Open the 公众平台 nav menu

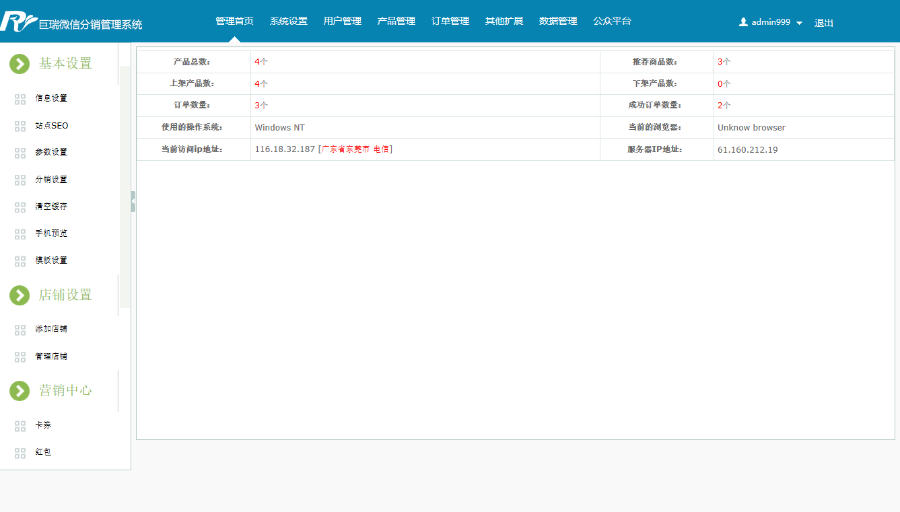coord(612,21)
